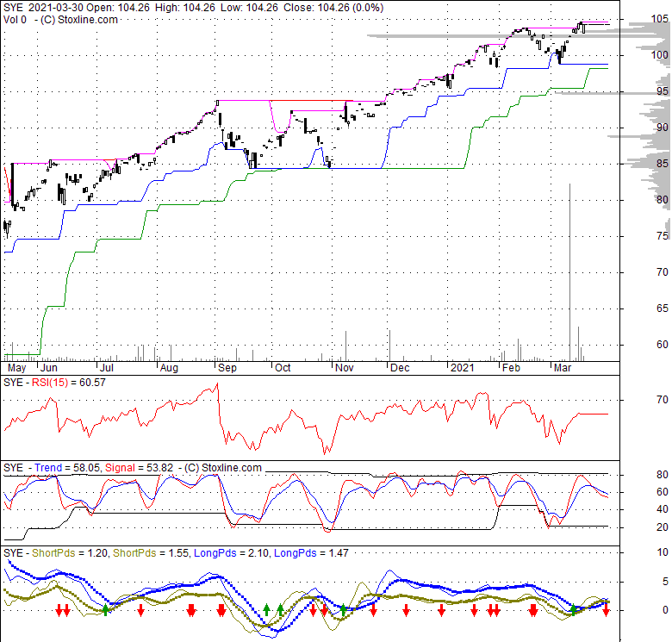Click the 105 price axis label
This screenshot has width=672, height=642.
click(x=660, y=19)
